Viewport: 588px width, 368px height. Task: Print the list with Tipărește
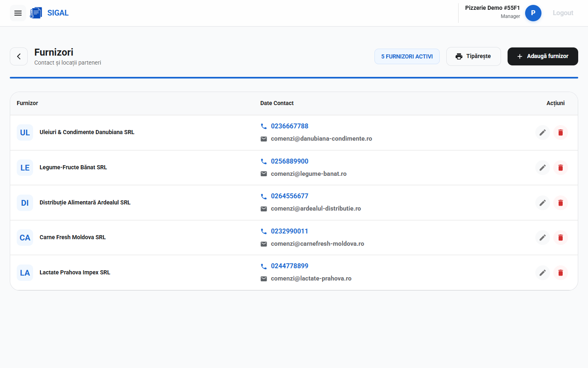pyautogui.click(x=474, y=56)
